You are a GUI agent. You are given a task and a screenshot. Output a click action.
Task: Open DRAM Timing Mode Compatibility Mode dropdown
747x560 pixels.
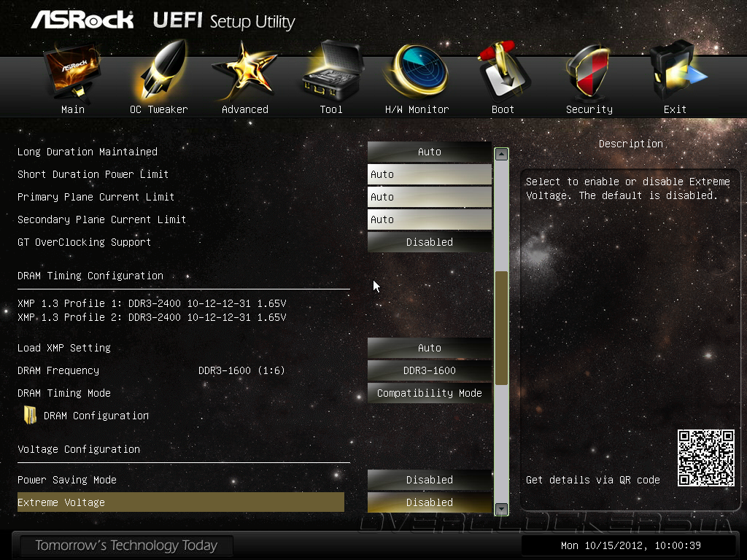[x=429, y=393]
